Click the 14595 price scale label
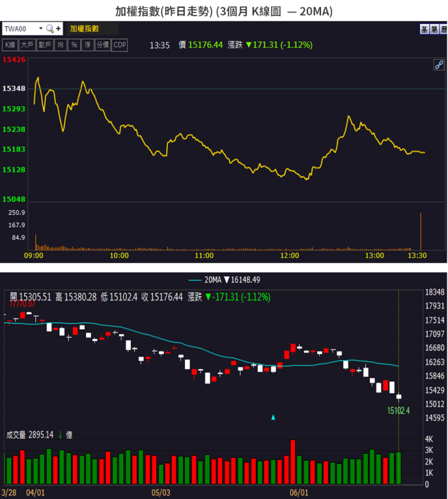 tap(435, 417)
